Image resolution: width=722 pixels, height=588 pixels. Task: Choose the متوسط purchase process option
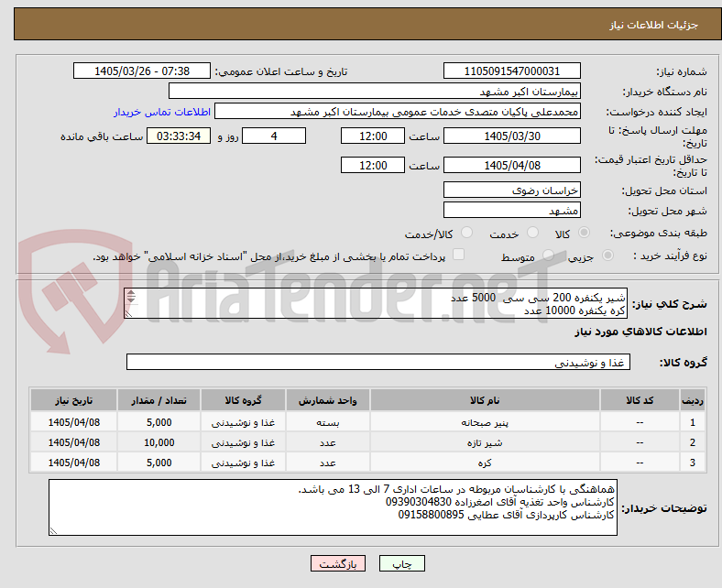point(548,256)
